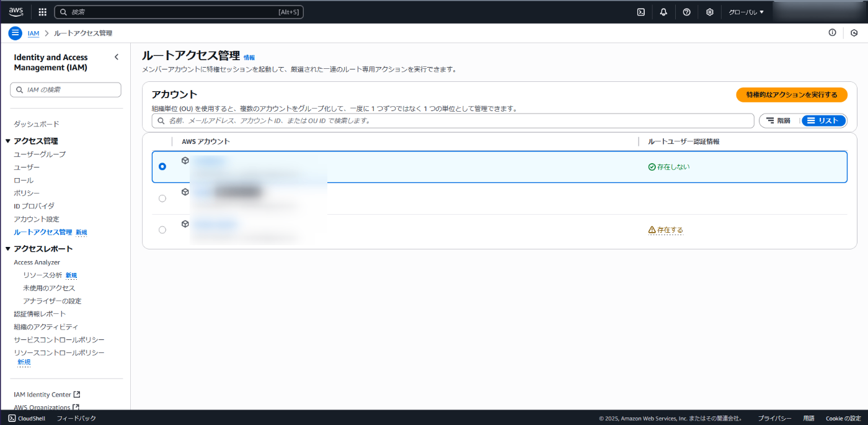Screen dimensions: 868x425
Task: Focus the IAM の検索 sidebar field
Action: coord(66,90)
